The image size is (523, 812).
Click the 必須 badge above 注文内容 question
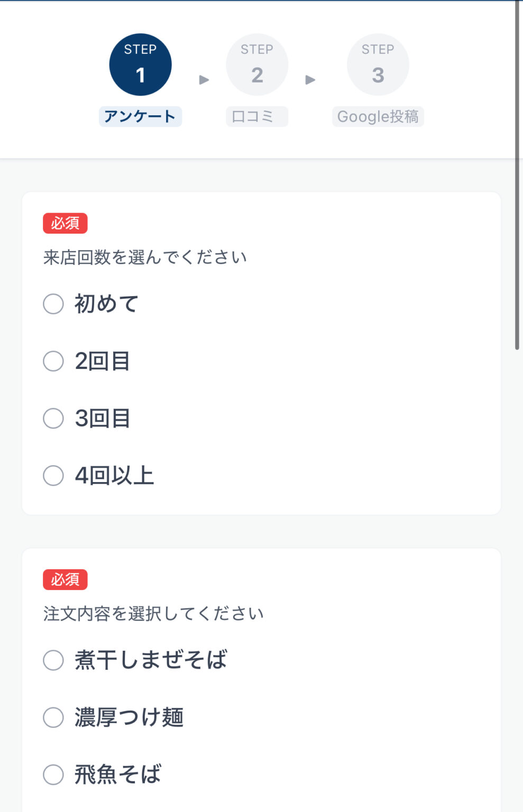coord(65,579)
